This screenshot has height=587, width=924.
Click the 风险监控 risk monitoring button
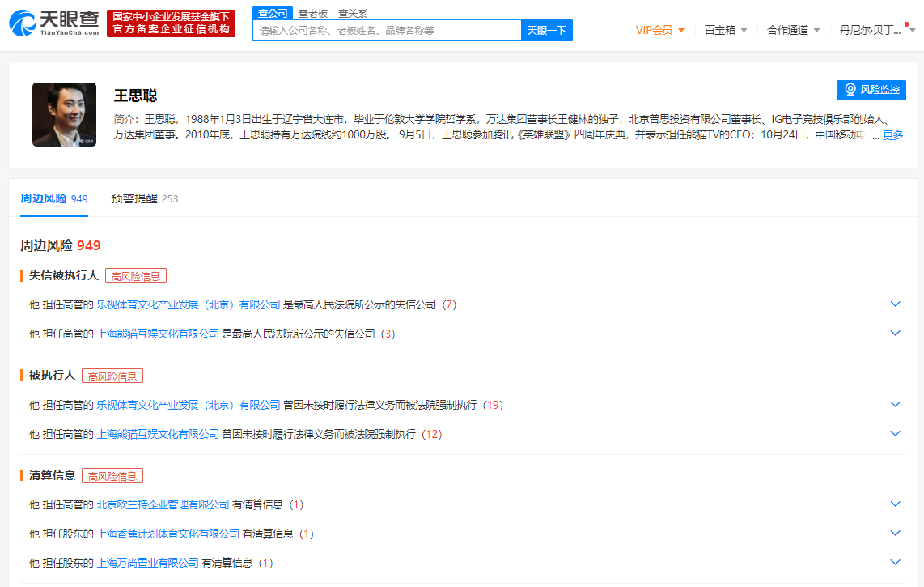(x=871, y=90)
